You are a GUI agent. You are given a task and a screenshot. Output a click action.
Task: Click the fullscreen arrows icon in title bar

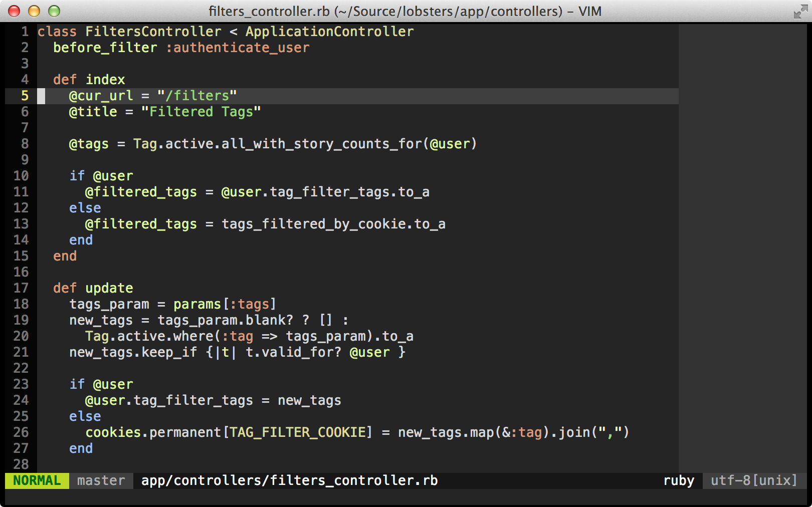(800, 11)
